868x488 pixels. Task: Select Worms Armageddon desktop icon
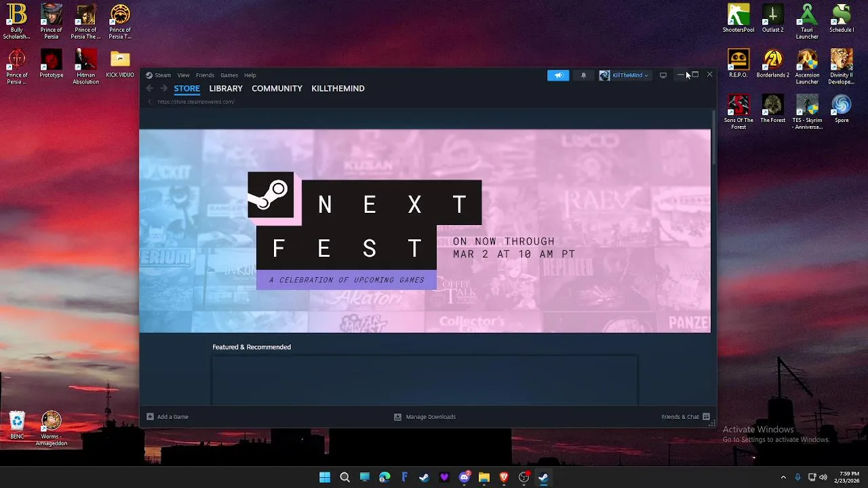pos(52,429)
